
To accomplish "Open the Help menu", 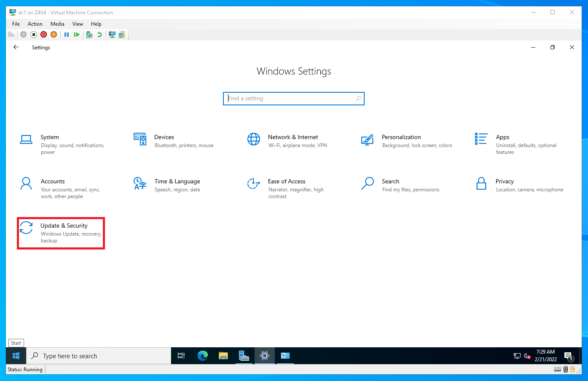I will pyautogui.click(x=96, y=24).
